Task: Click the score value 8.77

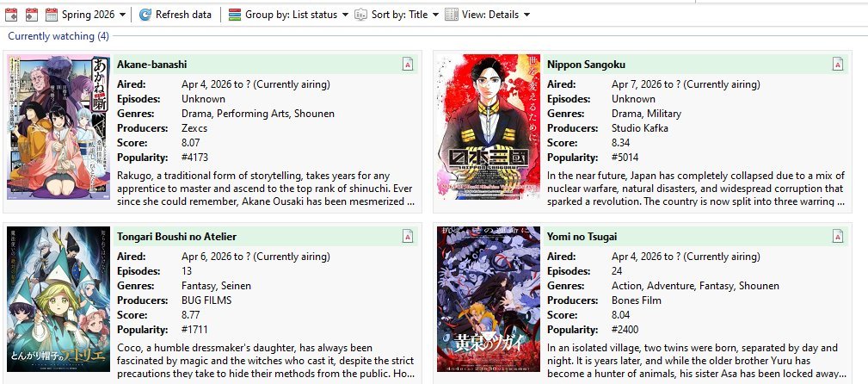Action: pyautogui.click(x=191, y=315)
